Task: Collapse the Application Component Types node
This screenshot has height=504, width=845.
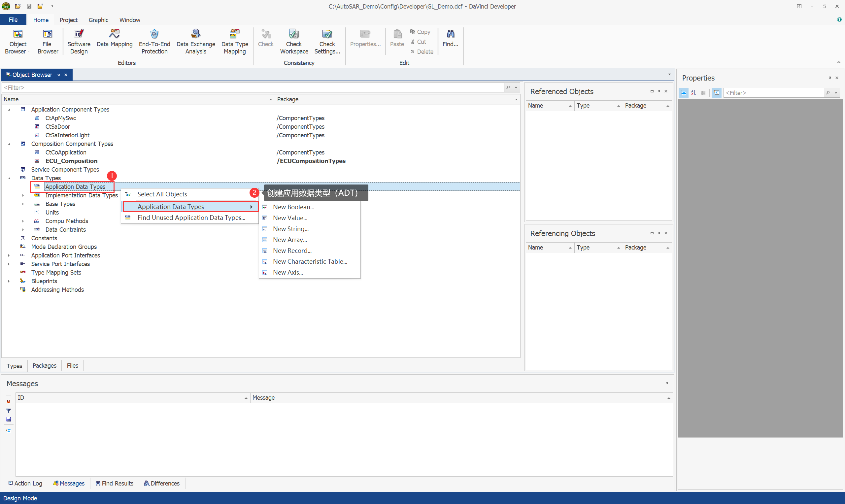Action: 9,109
